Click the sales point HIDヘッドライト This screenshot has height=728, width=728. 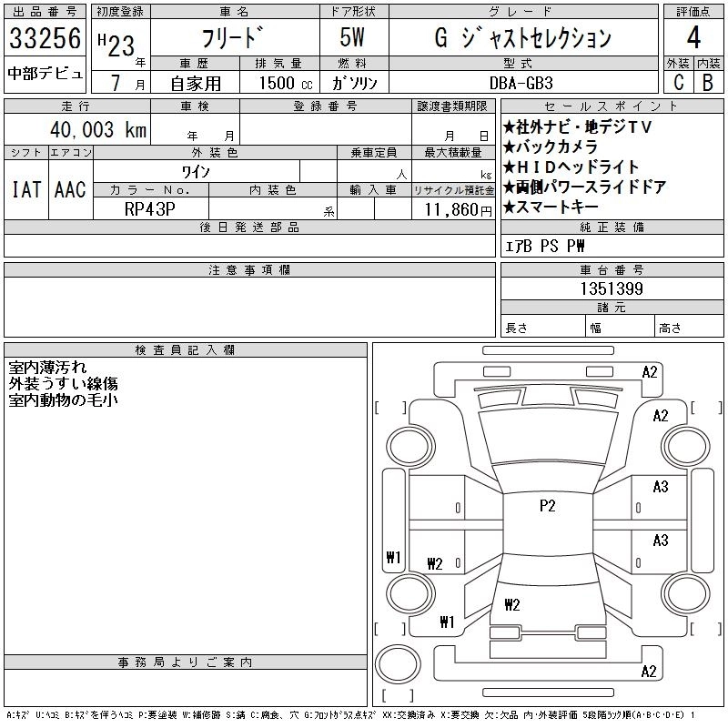pos(571,167)
